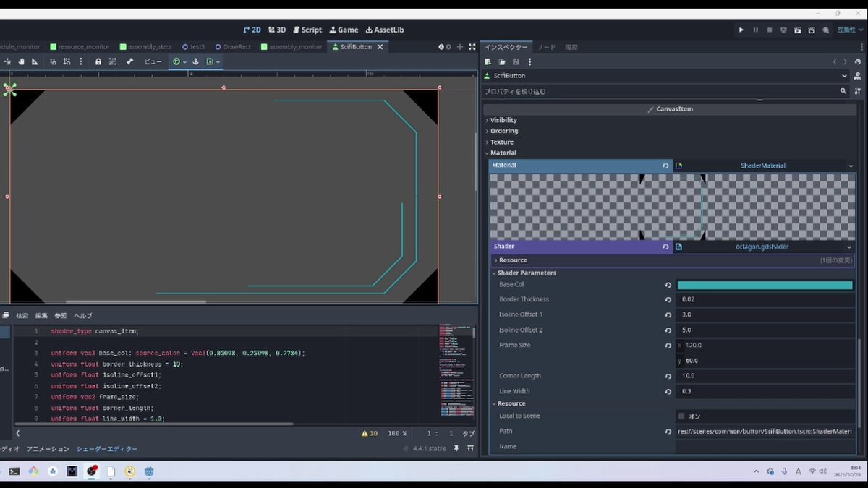Open the ShaderMaterial dropdown arrow
This screenshot has width=868, height=488.
tap(851, 166)
